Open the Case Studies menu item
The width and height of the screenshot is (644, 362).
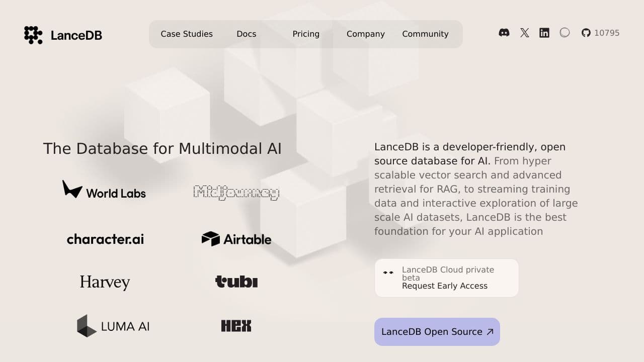pos(187,34)
